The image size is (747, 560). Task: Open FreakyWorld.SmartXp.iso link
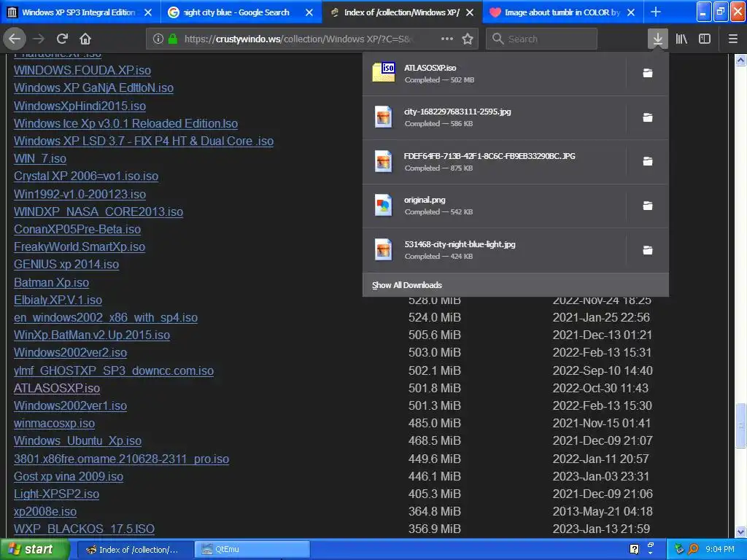(x=80, y=247)
